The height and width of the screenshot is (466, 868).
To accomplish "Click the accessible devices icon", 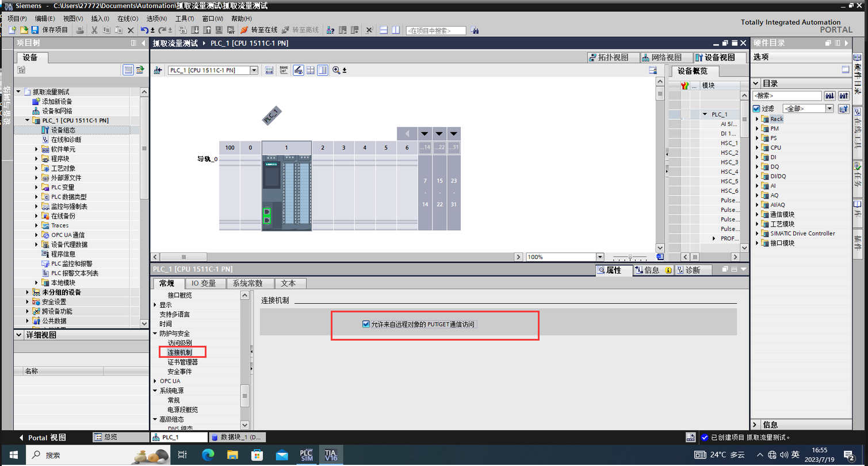I will 331,30.
